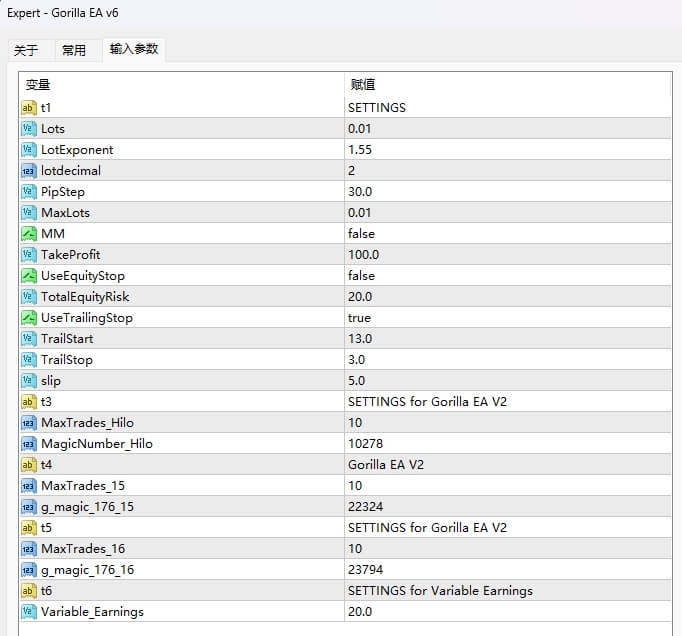Open the 常用 tab
Screen dimensions: 682x636
click(74, 50)
